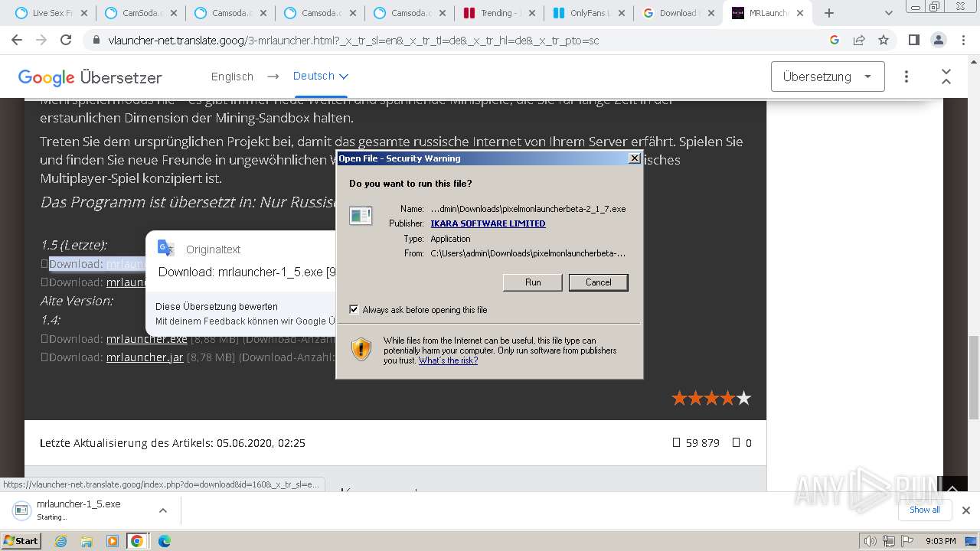Expand the mrlauncher-1_5.exe download options arrow
Screen dimensions: 980x551
coord(162,510)
